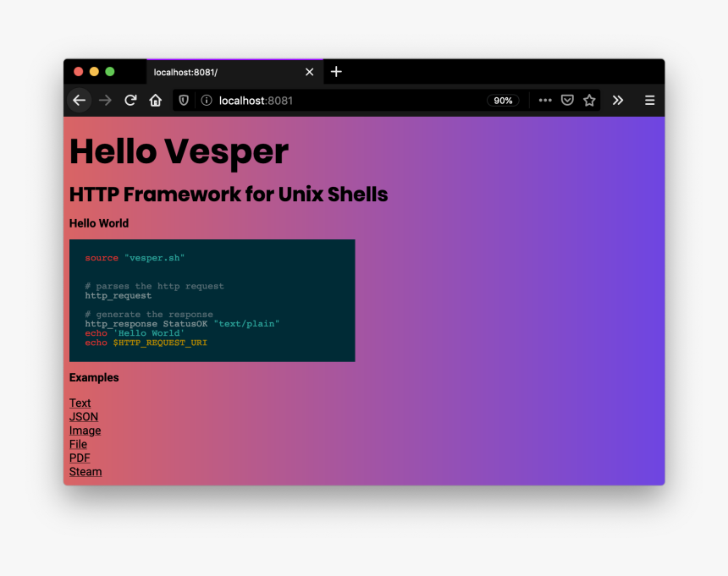Open the Home page icon

coord(156,100)
